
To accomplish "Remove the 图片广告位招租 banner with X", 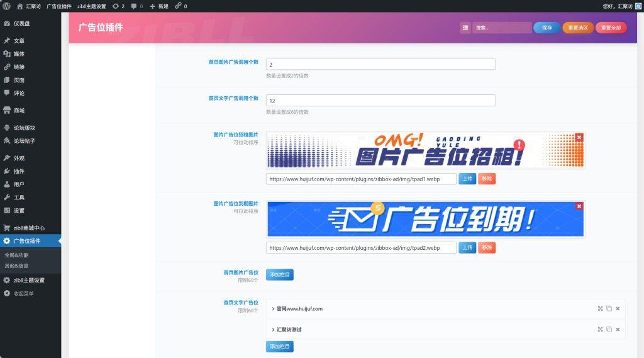I will [579, 137].
